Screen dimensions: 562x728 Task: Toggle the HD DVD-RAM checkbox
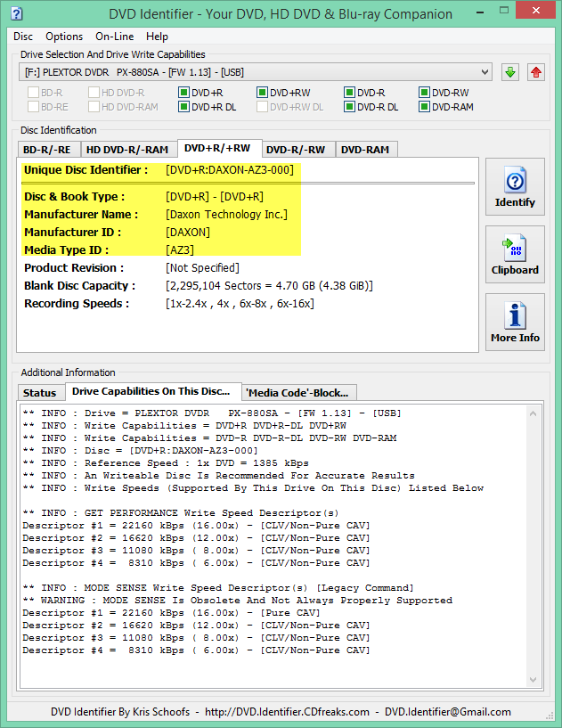click(94, 107)
